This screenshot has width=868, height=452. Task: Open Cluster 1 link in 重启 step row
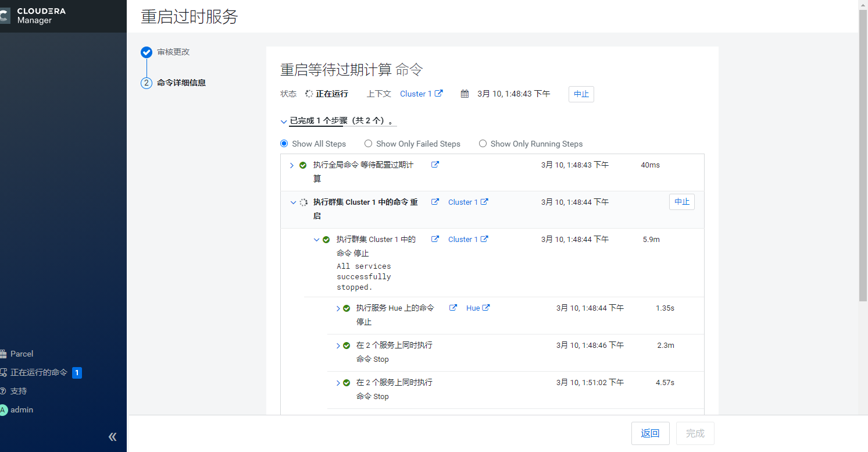(x=463, y=202)
